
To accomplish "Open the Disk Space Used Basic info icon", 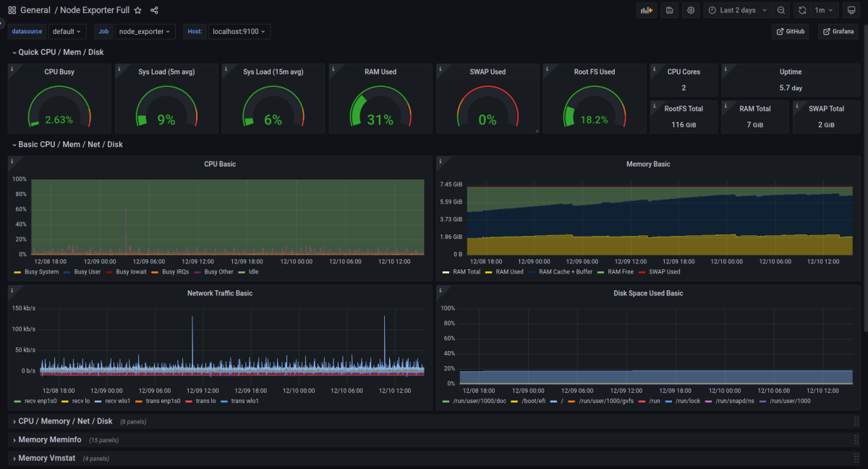I will click(x=441, y=290).
